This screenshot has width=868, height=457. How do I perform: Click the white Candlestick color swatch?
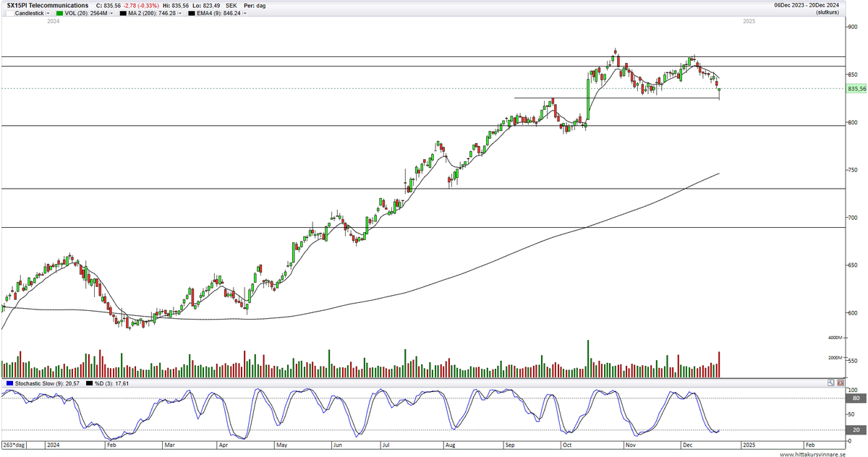(x=9, y=13)
